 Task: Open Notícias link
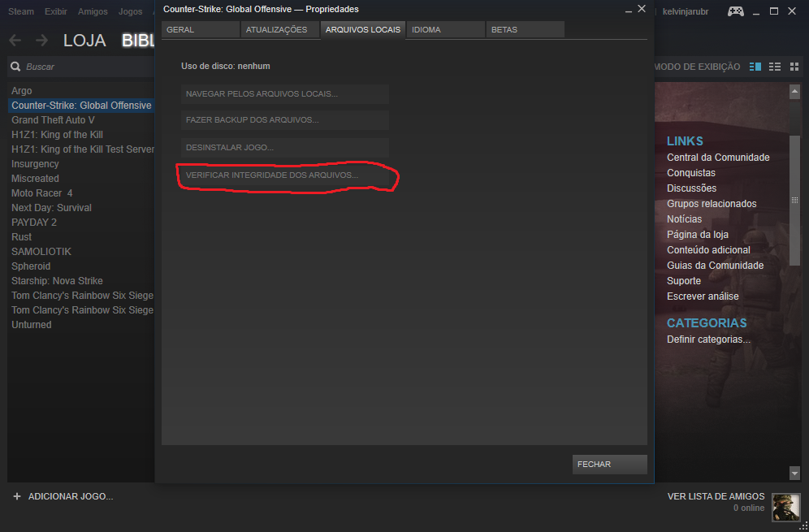pos(684,219)
